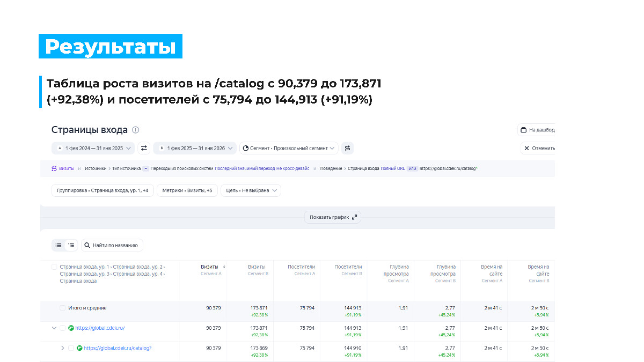Click the info icon beside Страницы входа
Screen dimensions: 644x362
[136, 130]
